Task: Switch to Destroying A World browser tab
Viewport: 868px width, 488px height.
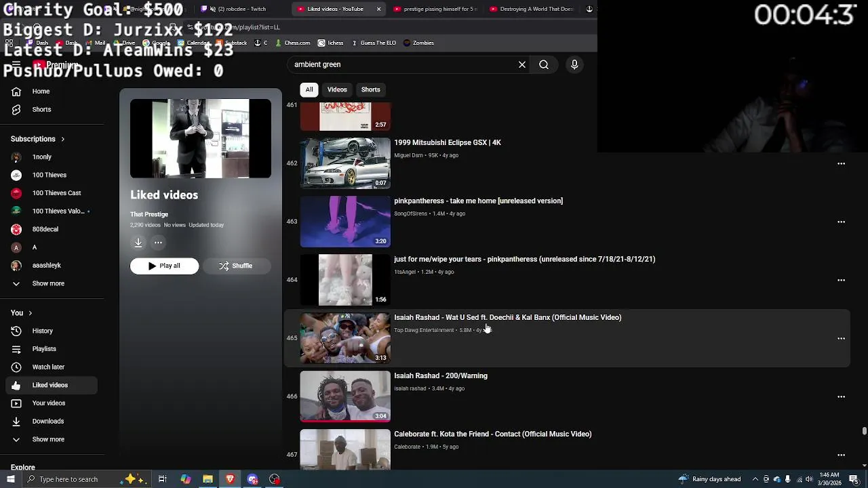Action: click(x=532, y=9)
